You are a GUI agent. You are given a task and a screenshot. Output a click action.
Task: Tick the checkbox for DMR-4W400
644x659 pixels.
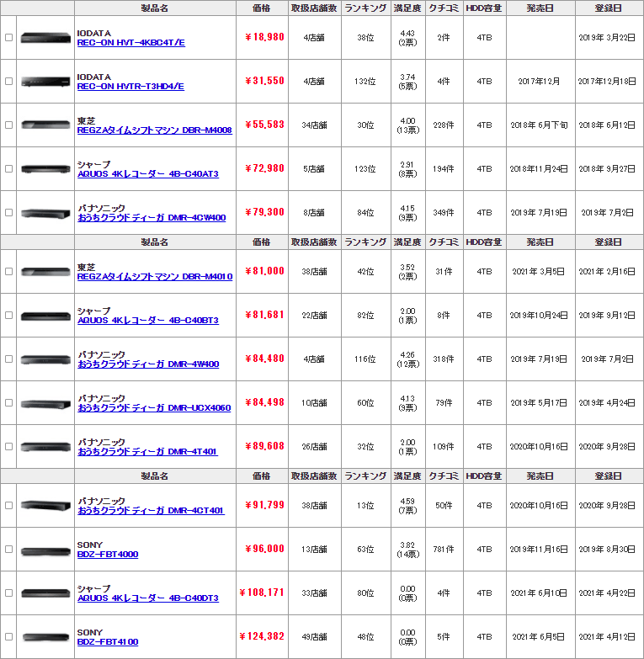point(8,359)
